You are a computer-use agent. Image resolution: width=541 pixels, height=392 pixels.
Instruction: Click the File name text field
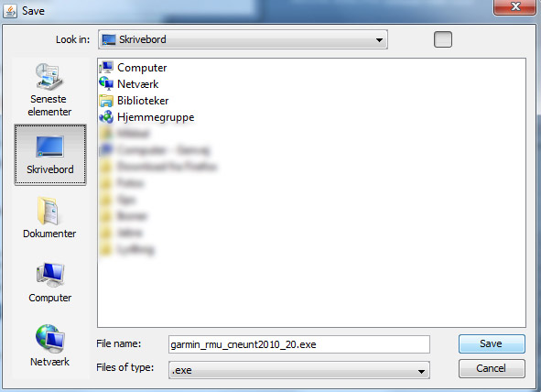pos(299,344)
